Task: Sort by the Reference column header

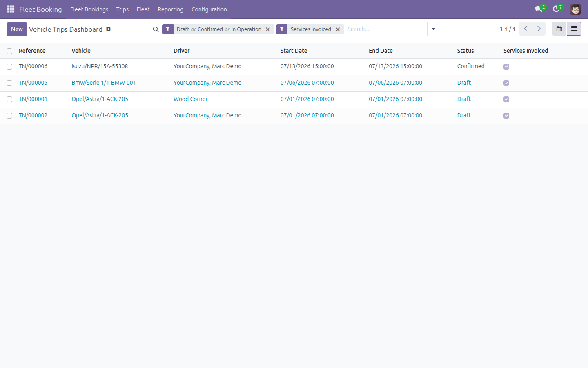Action: click(x=32, y=51)
